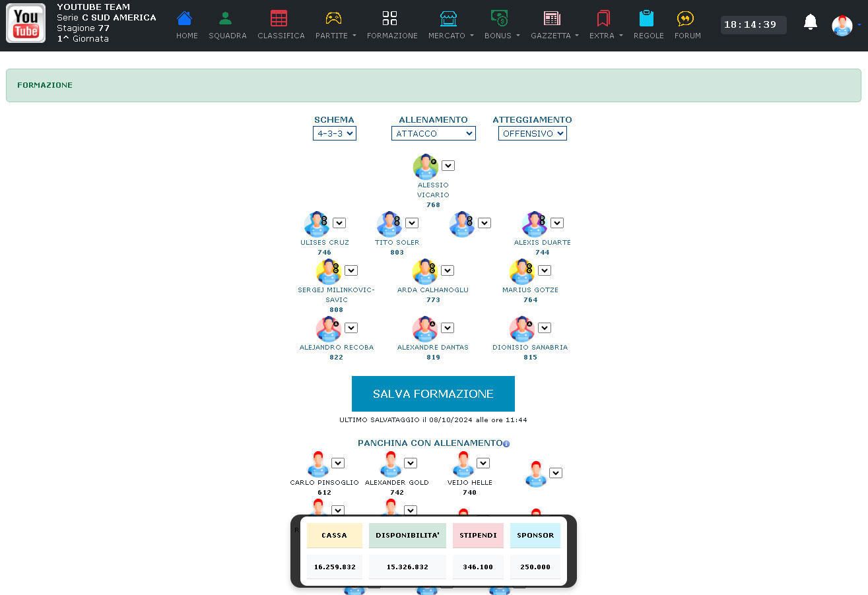Open the ATTEGGIAMENTO Offensivo dropdown
The image size is (868, 595).
533,133
